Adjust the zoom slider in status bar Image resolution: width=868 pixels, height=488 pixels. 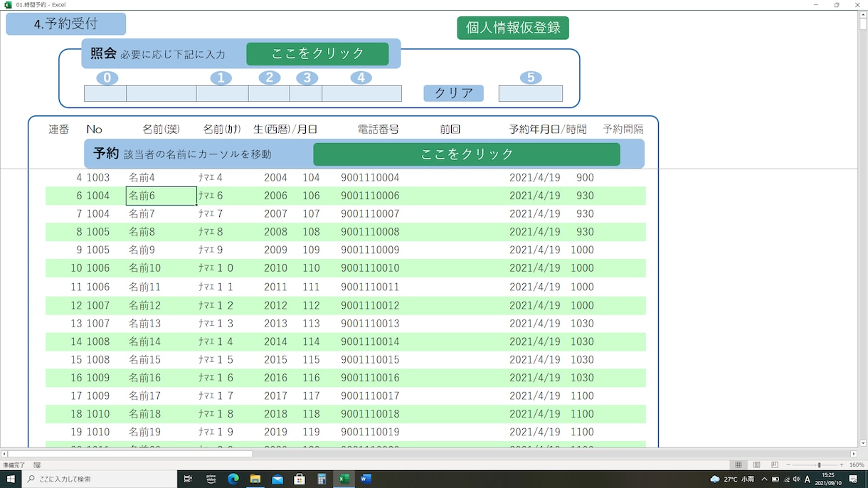pyautogui.click(x=819, y=465)
